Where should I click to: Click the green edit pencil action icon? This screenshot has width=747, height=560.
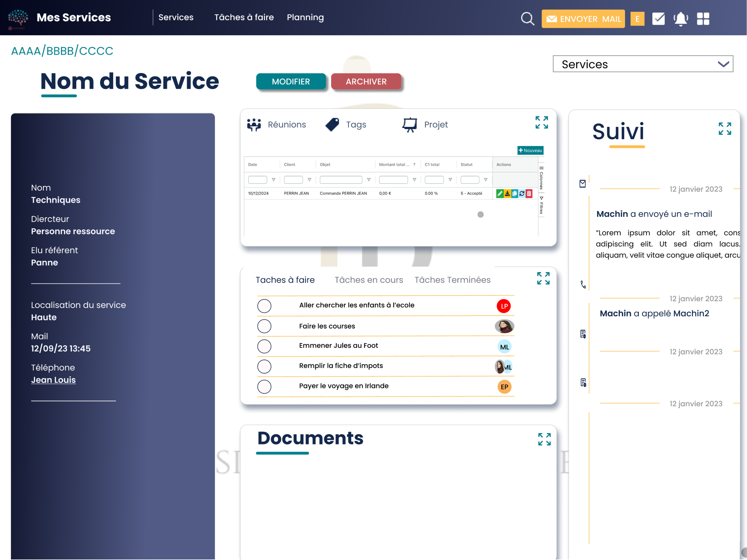pos(500,193)
